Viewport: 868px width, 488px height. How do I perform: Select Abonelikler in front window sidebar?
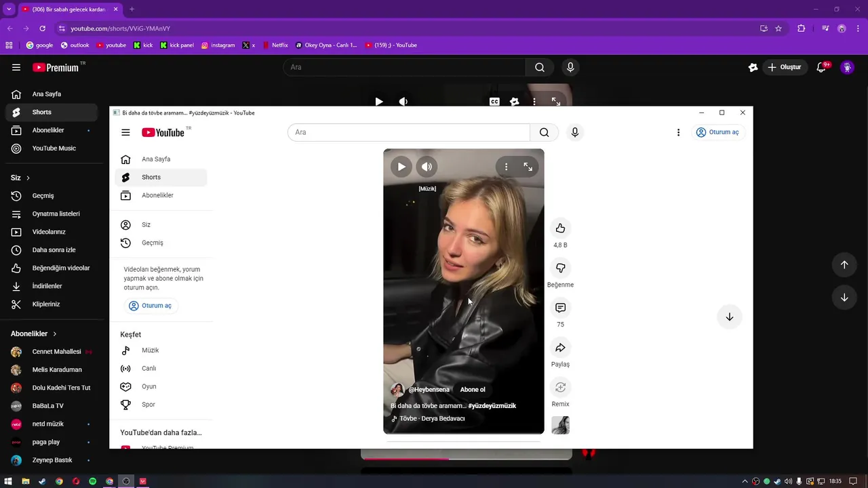[x=161, y=195]
